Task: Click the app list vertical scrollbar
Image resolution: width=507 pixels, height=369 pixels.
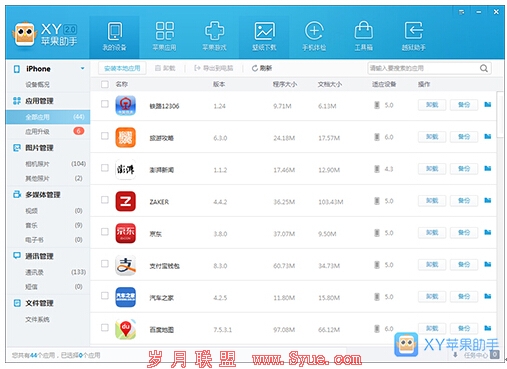Action: [x=500, y=114]
